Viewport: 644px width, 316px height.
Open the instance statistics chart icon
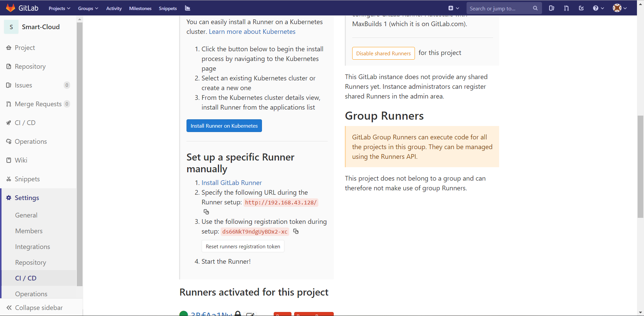187,8
